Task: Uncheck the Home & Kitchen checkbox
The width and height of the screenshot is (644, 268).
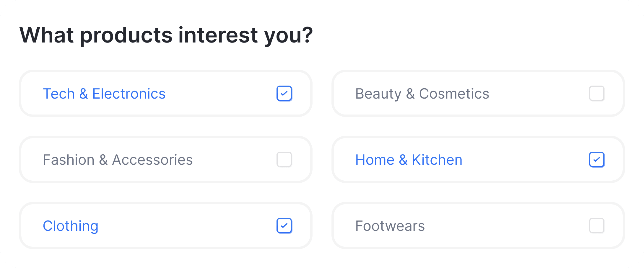Action: 596,160
